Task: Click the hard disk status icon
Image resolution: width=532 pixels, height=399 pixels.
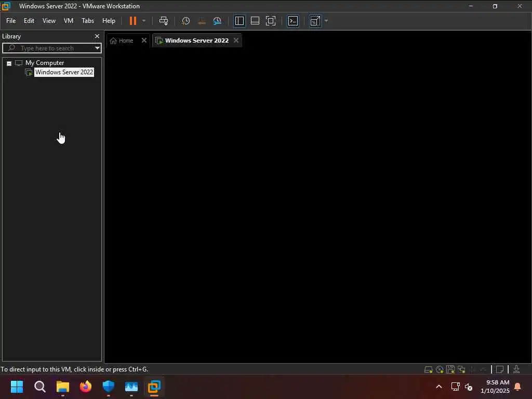Action: pyautogui.click(x=428, y=369)
